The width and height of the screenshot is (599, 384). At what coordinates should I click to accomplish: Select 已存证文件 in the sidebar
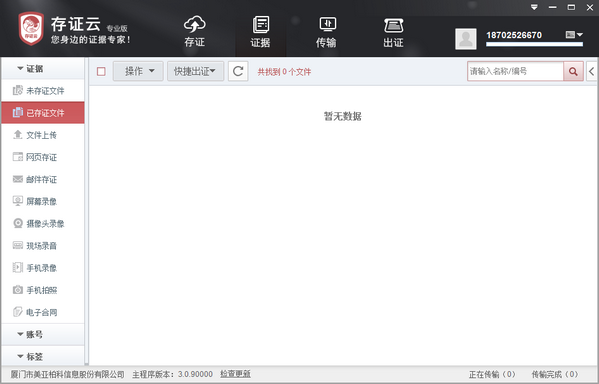[x=43, y=113]
